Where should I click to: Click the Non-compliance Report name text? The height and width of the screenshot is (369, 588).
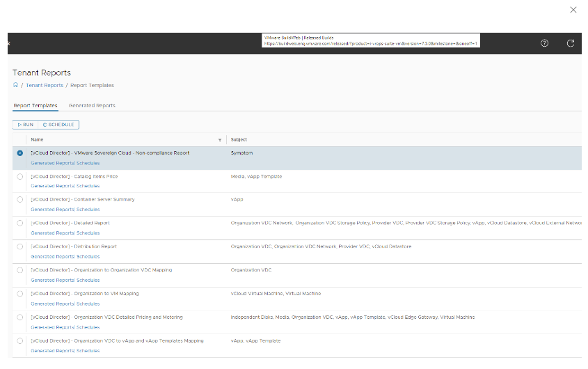(110, 153)
